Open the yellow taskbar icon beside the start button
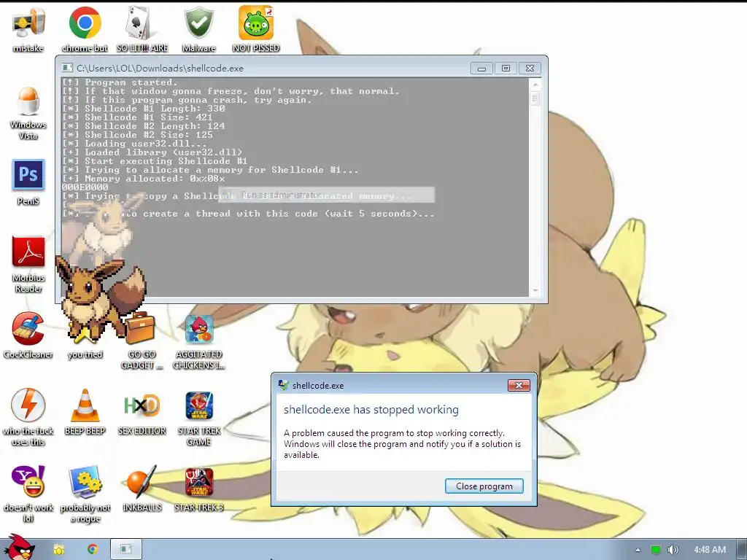 tap(59, 550)
